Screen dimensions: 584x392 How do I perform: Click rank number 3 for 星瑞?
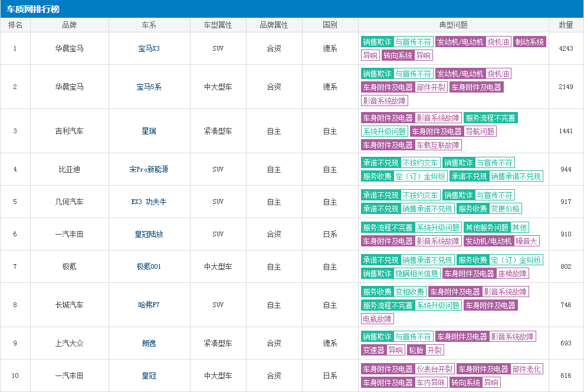[15, 131]
